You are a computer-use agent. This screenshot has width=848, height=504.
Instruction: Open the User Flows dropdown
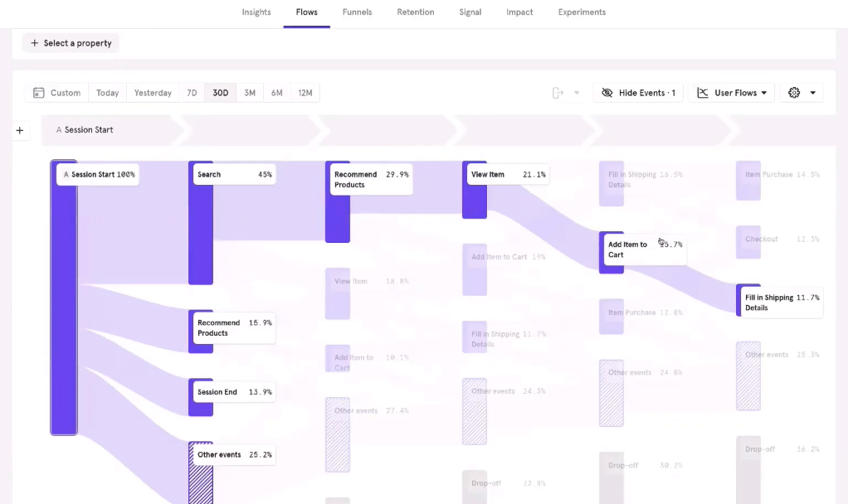tap(732, 93)
